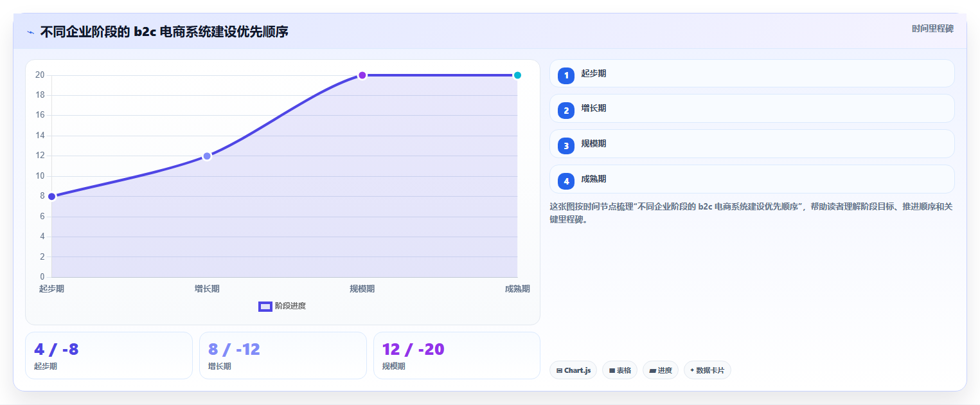Select the 增长期 data point on the chart
Screen dimensions: 980x405
pyautogui.click(x=207, y=156)
